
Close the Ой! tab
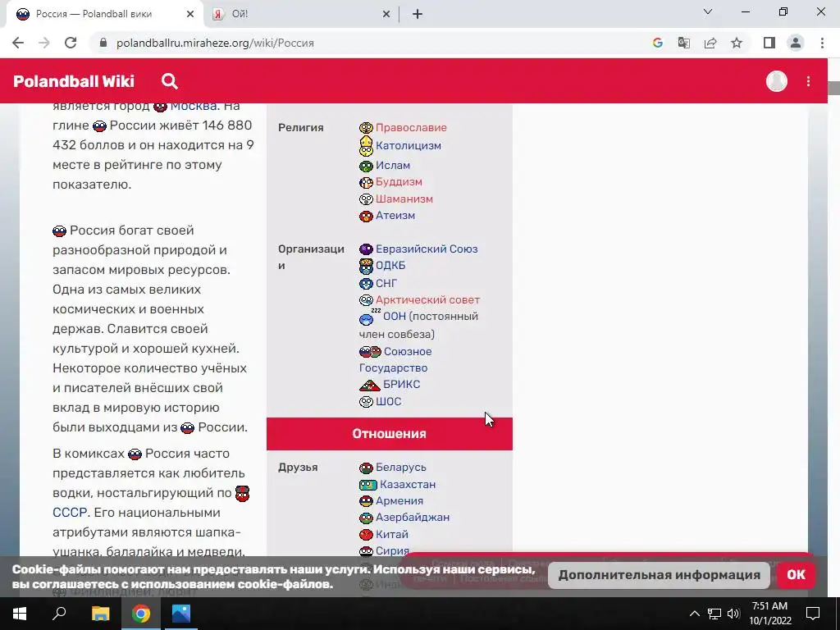click(x=386, y=15)
